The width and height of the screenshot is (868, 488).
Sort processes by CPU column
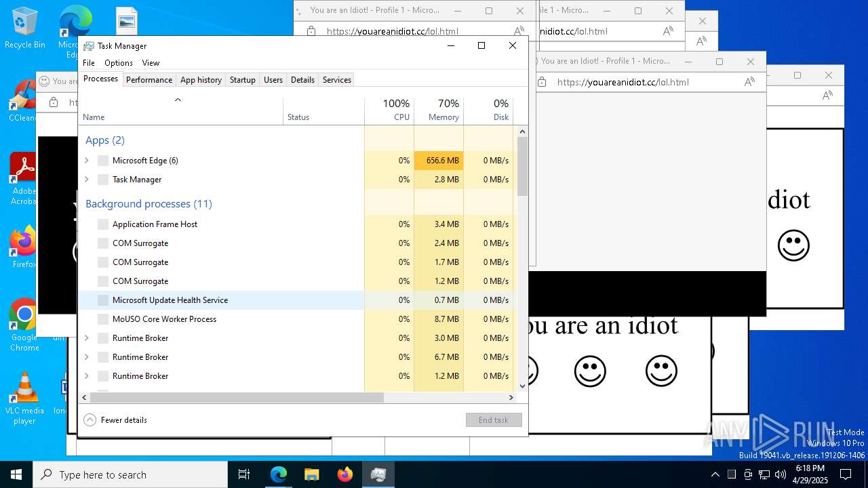[x=389, y=110]
